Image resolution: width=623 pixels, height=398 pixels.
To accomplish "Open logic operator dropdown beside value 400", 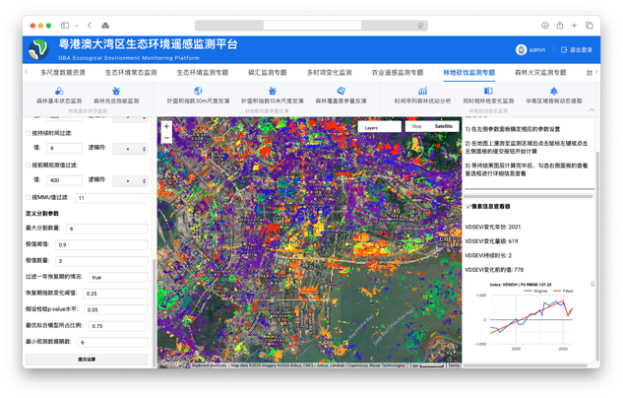I will click(130, 181).
